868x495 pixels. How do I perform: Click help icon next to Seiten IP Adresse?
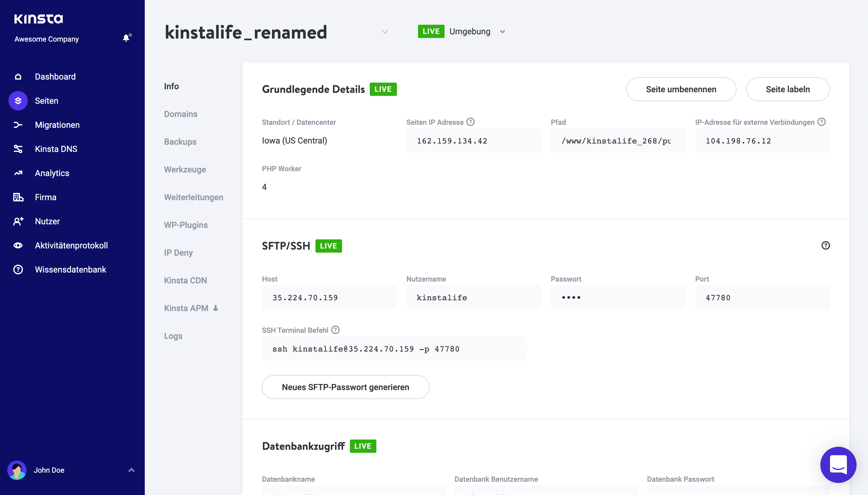click(470, 122)
